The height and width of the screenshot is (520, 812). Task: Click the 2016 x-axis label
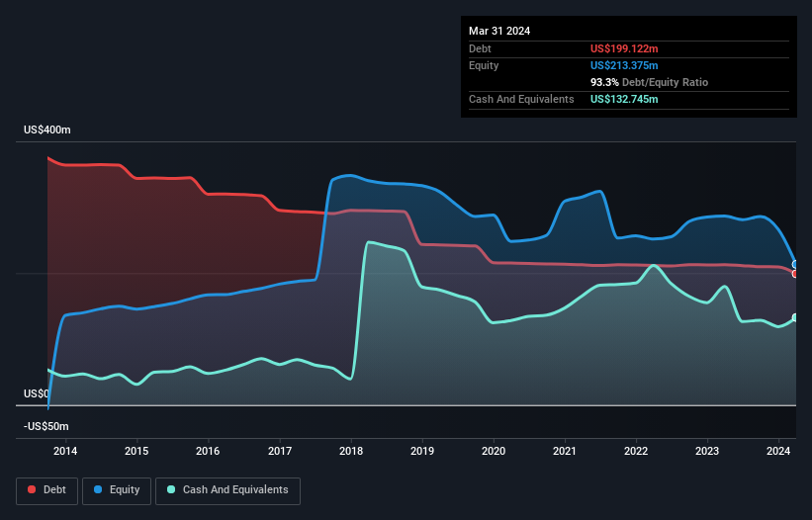(x=208, y=451)
